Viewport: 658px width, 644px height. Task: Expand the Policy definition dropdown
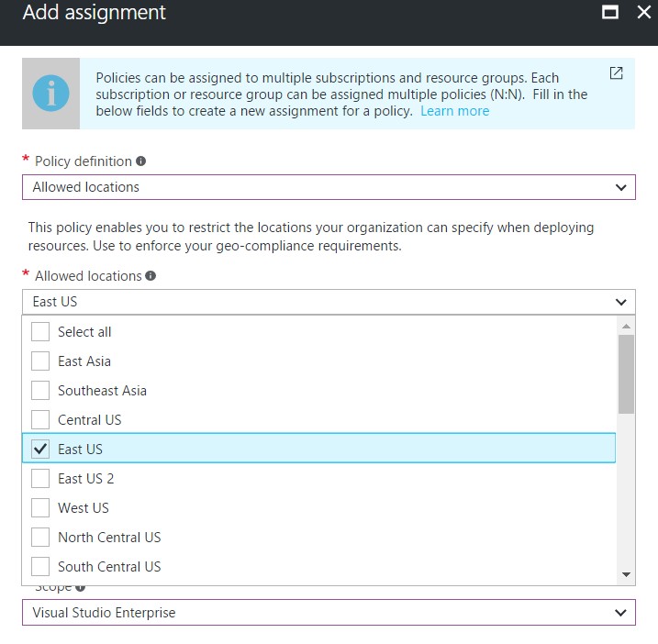click(x=621, y=187)
